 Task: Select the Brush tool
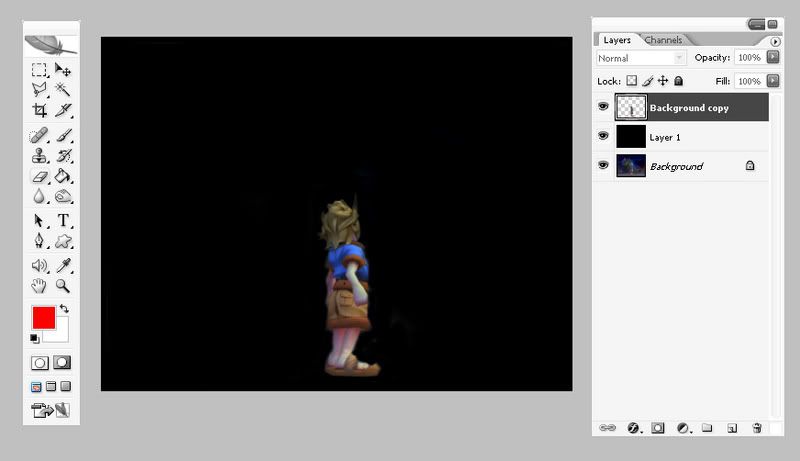pyautogui.click(x=63, y=136)
